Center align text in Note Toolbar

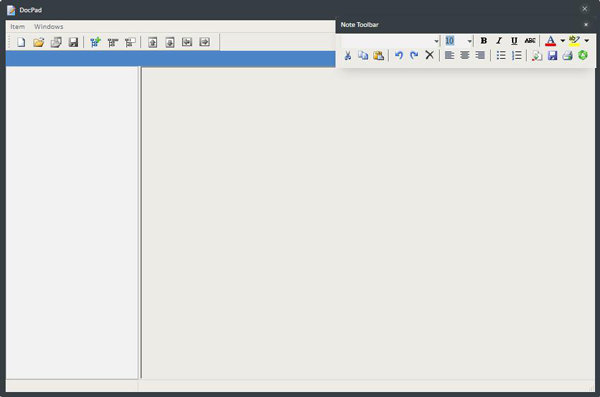point(465,56)
